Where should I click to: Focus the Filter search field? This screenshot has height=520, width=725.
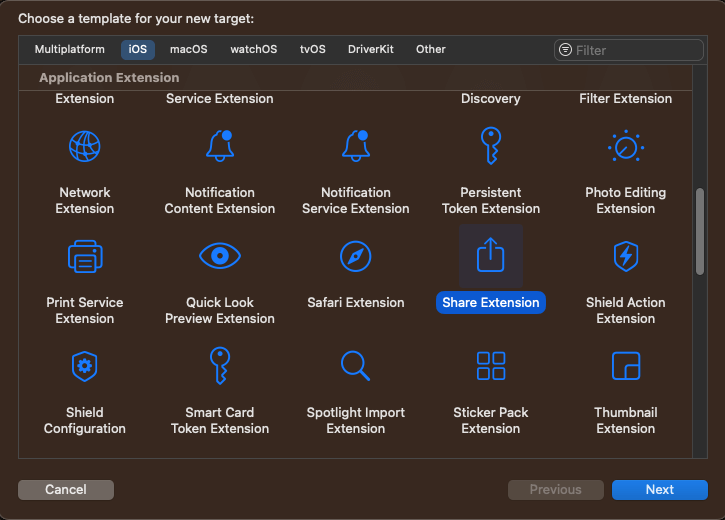point(629,50)
